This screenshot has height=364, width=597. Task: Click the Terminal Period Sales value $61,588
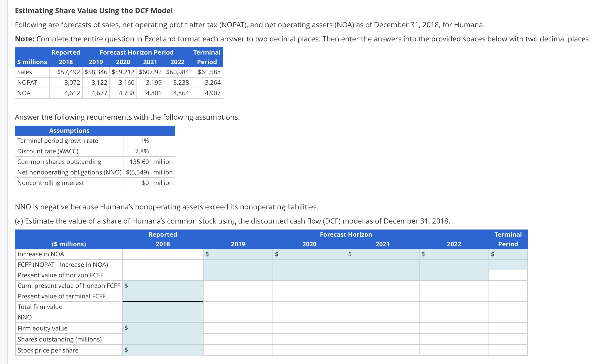point(209,72)
